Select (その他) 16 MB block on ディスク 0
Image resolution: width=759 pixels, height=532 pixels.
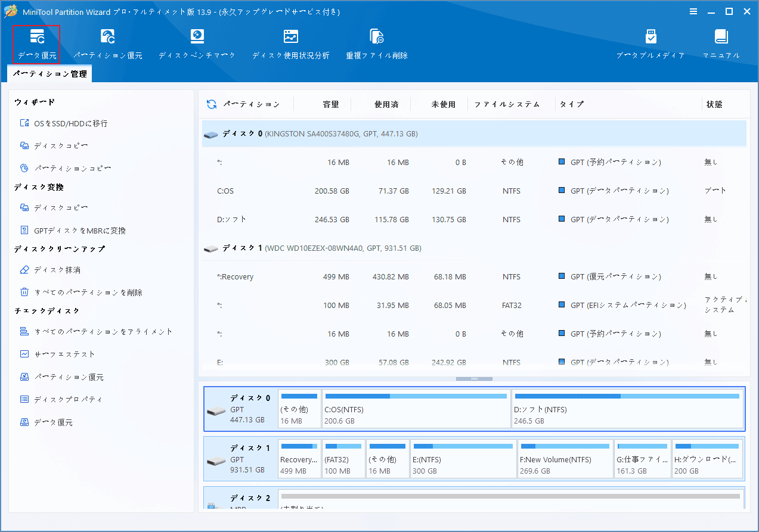point(299,409)
